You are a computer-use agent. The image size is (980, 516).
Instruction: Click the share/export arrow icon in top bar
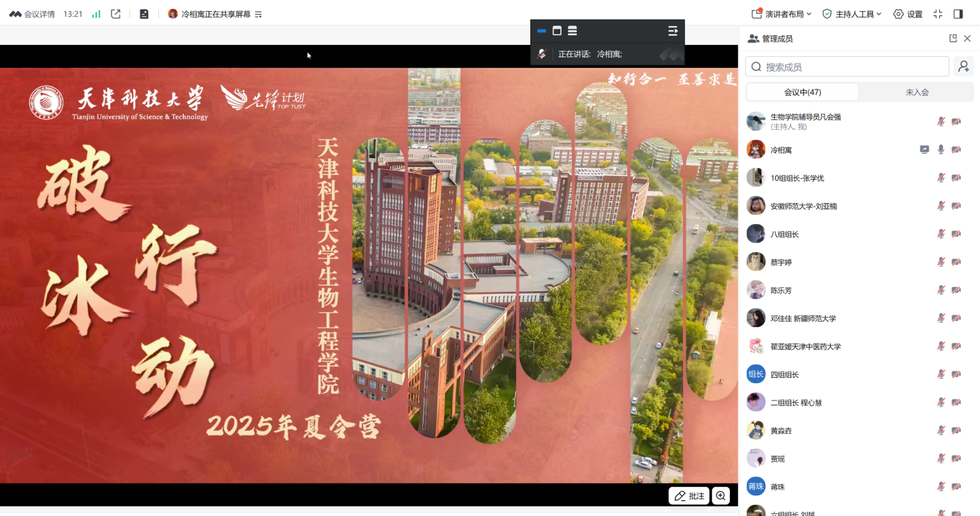coord(116,14)
